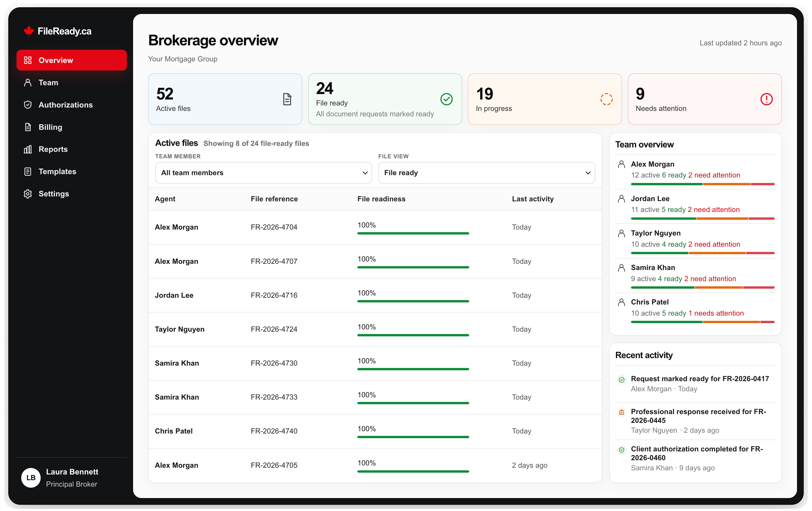812x511 pixels.
Task: Open the Billing menu item
Action: coord(71,127)
